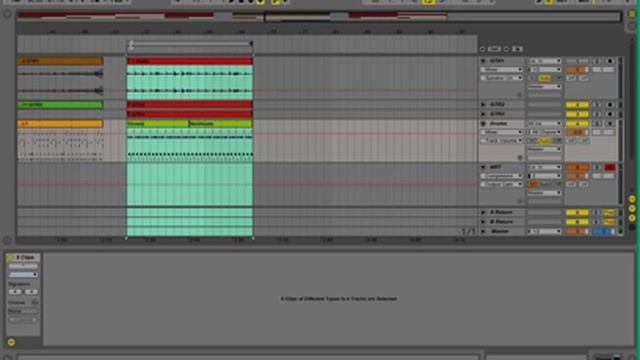640x360 pixels.
Task: Click the yellow clip box toggle in Clip View
Action: [11, 342]
